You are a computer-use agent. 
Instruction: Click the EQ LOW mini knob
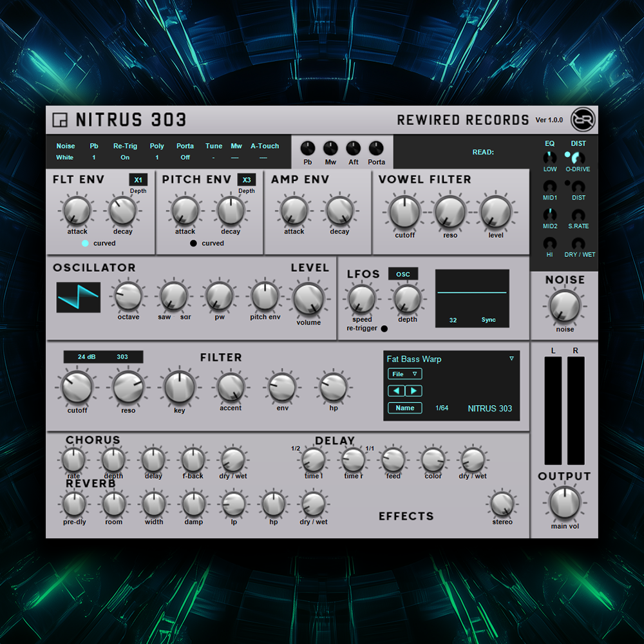549,158
